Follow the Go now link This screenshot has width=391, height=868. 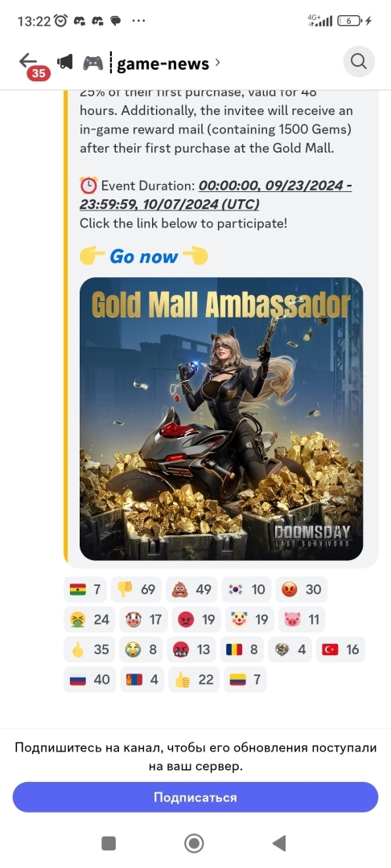tap(143, 256)
